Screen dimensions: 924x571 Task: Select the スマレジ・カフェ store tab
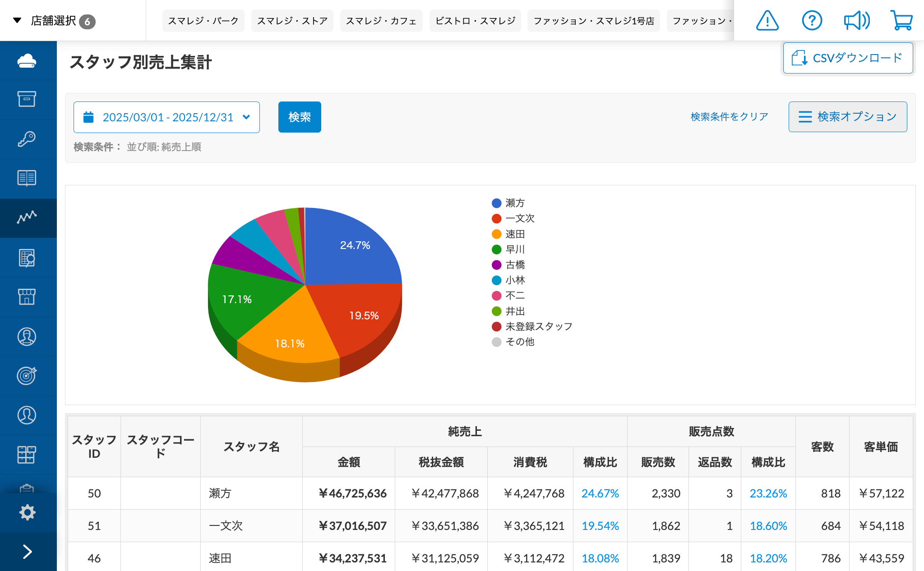(x=381, y=21)
